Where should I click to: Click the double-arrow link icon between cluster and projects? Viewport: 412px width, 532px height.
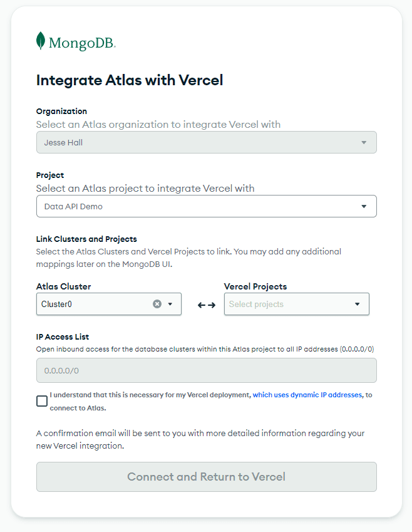coord(207,305)
